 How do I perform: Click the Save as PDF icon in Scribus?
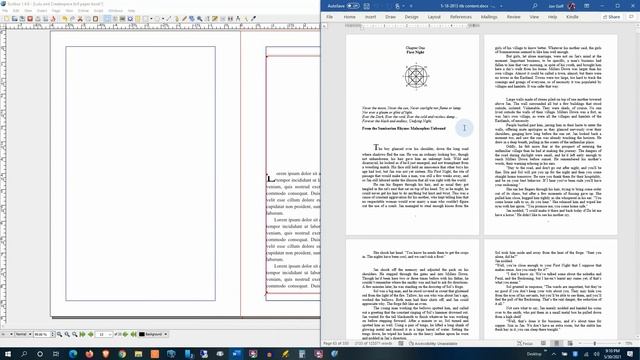(x=53, y=18)
